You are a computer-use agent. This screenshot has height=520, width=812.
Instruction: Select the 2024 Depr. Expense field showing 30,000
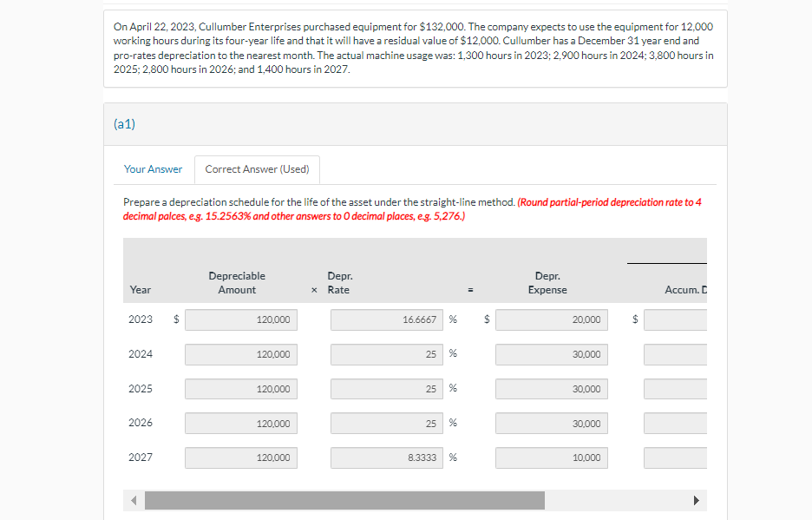point(551,354)
